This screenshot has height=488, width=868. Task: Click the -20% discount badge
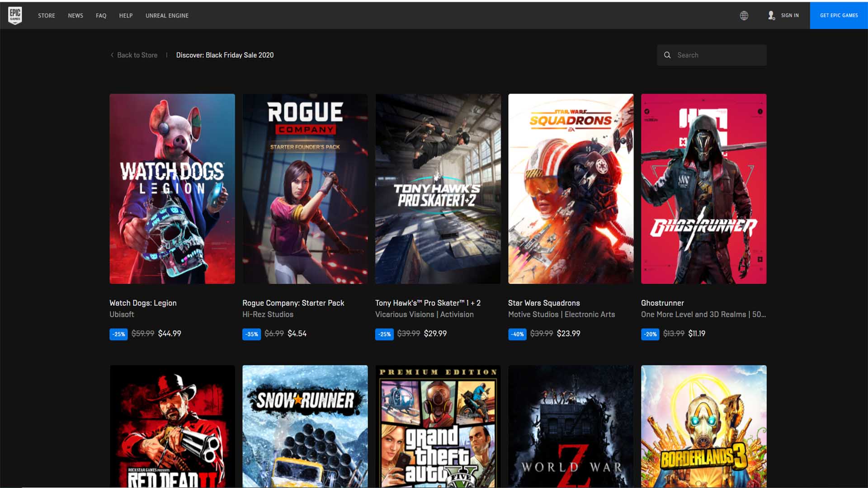650,334
